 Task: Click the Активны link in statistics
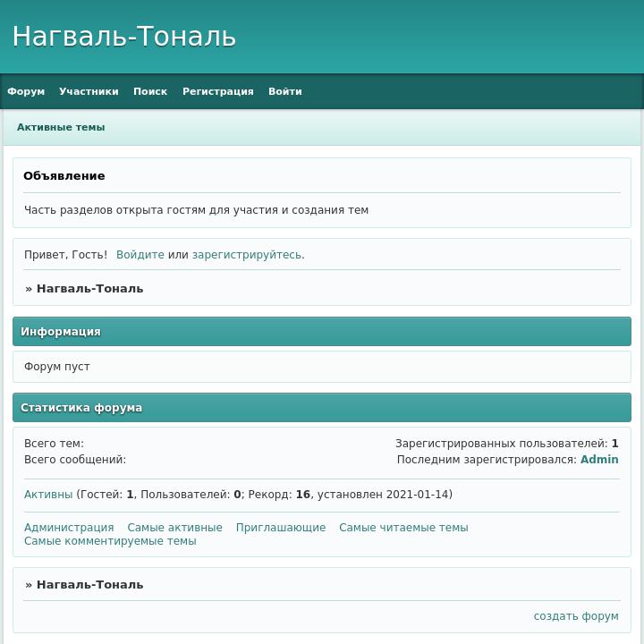point(48,494)
